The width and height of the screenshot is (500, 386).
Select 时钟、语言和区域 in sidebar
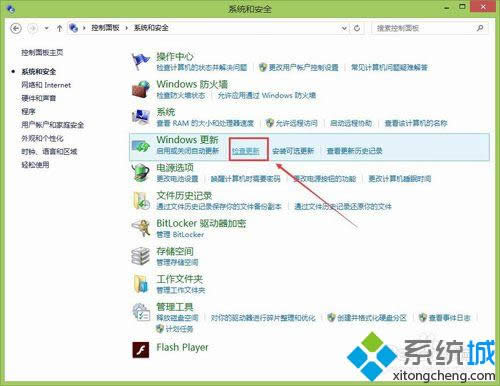pyautogui.click(x=49, y=152)
